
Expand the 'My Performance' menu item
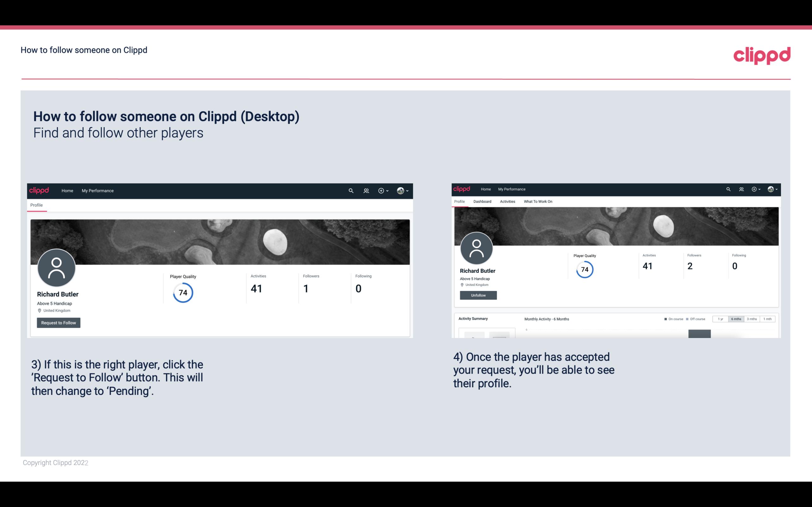97,190
